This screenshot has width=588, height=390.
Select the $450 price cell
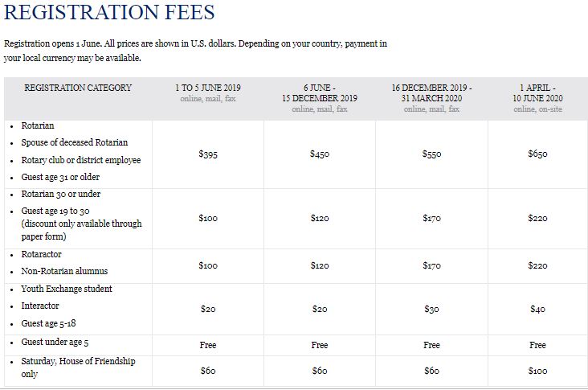320,154
